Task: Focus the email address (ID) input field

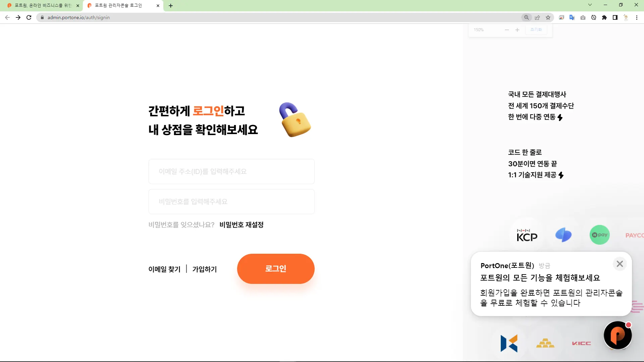Action: pos(231,172)
